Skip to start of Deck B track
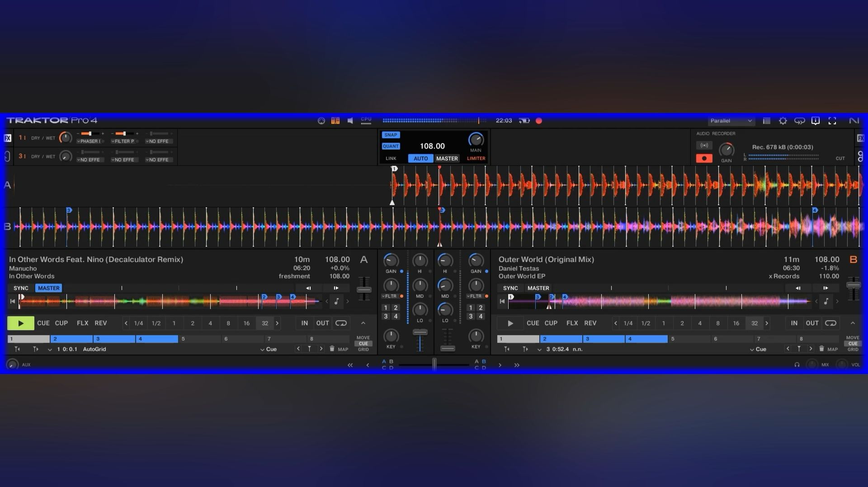The height and width of the screenshot is (487, 868). pyautogui.click(x=502, y=301)
